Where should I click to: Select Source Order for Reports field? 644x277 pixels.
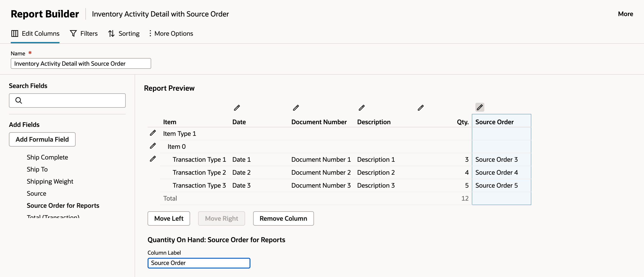[63, 206]
